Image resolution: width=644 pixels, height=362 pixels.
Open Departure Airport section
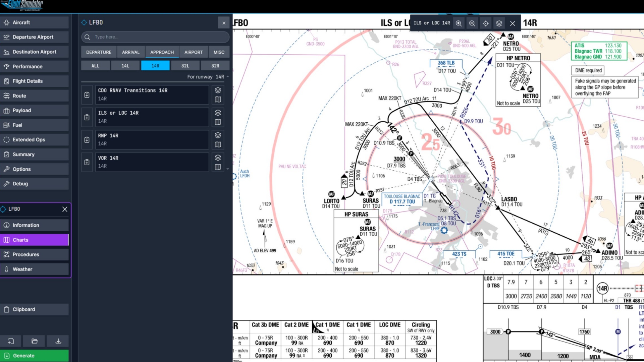(34, 37)
